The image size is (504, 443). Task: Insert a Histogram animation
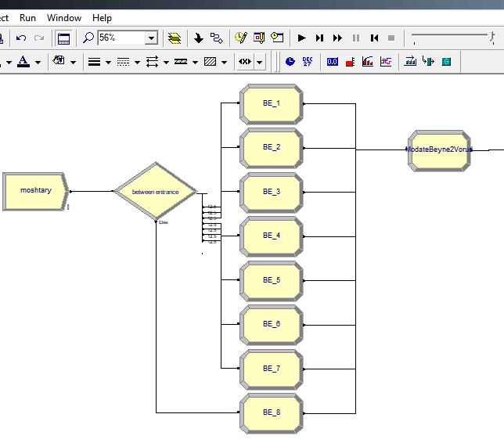[x=367, y=61]
